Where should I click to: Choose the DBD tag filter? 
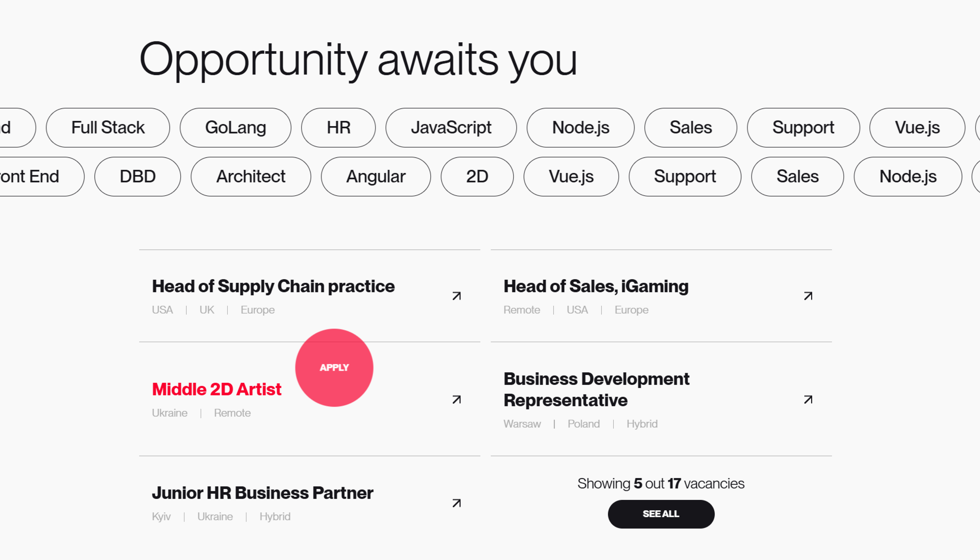pyautogui.click(x=138, y=176)
